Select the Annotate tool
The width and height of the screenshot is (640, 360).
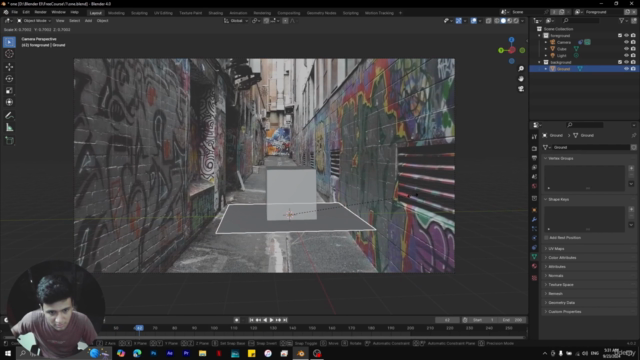[9, 116]
